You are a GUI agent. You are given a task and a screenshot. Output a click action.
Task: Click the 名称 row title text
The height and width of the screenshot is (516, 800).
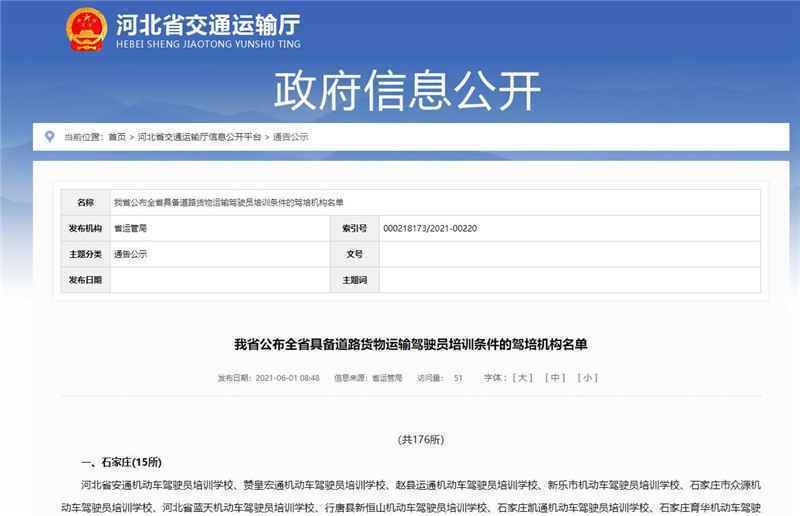pyautogui.click(x=228, y=203)
